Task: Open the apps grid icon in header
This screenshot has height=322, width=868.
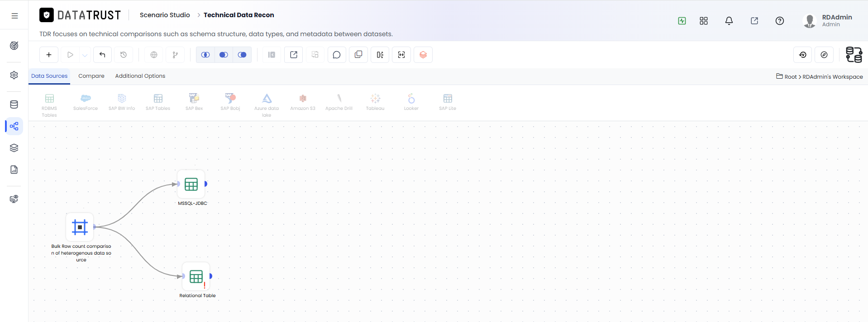Action: pos(704,21)
